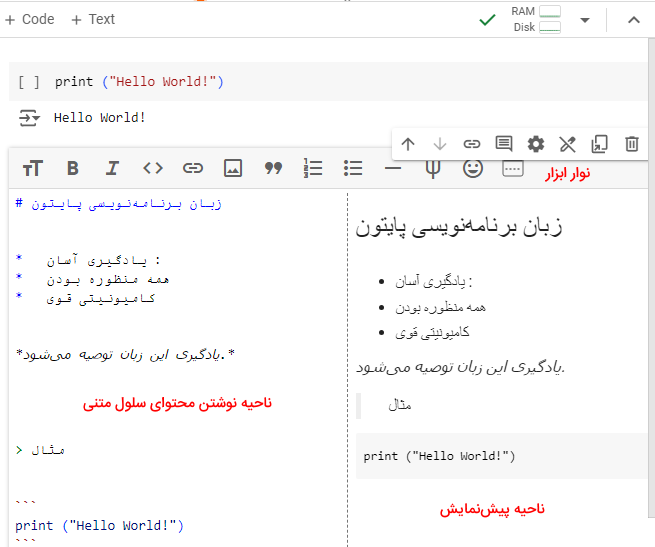Insert a bulleted list
Image resolution: width=655 pixels, height=547 pixels.
[353, 168]
